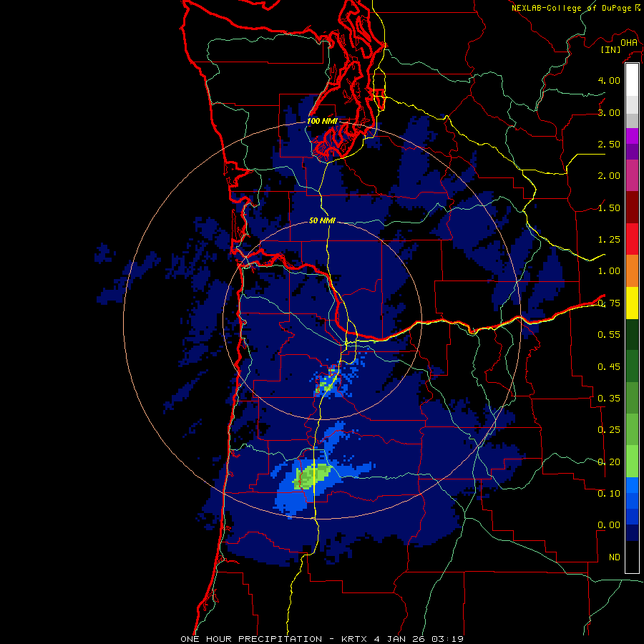The width and height of the screenshot is (644, 644).
Task: Click the 1.50 legend value
Action: tap(609, 208)
